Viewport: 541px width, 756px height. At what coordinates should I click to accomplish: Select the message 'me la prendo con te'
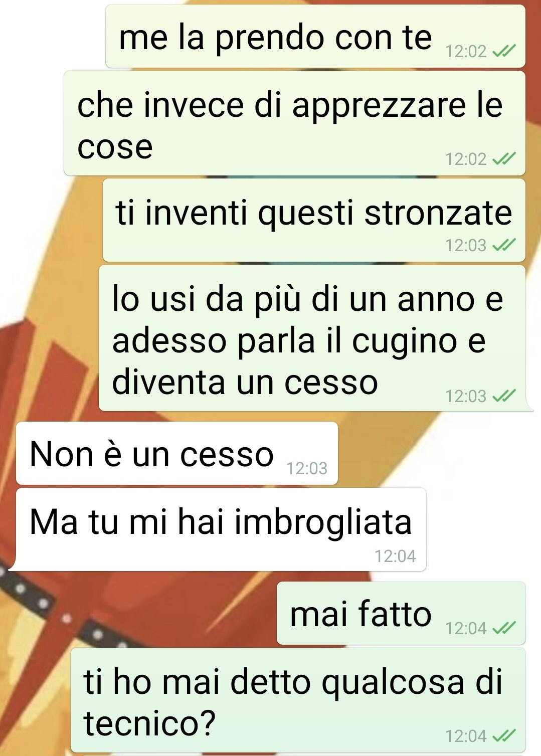point(315,36)
